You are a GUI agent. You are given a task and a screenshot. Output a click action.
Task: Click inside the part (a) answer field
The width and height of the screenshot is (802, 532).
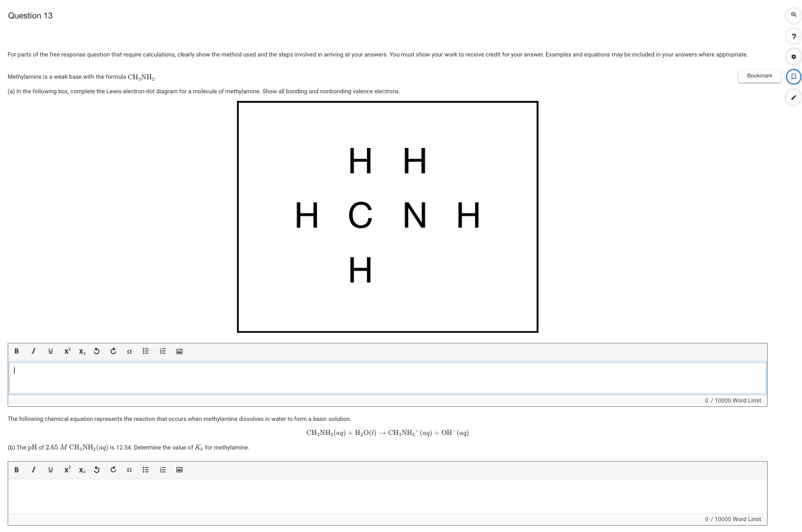click(387, 378)
